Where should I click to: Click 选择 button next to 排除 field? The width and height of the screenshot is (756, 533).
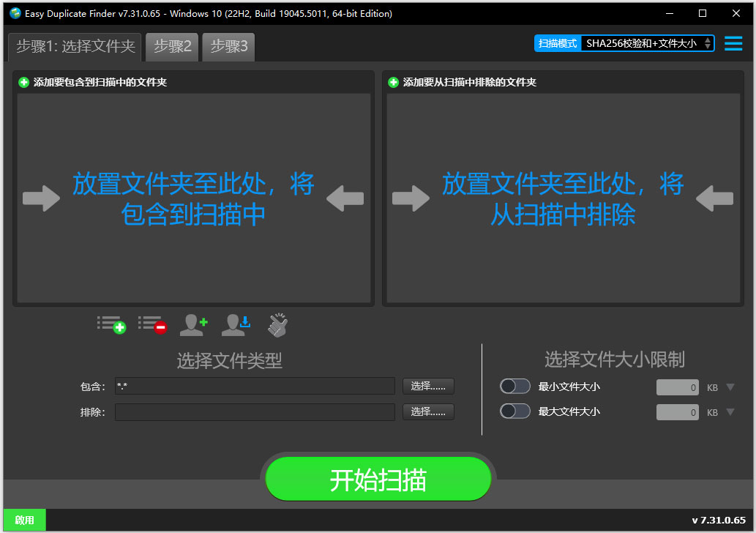point(428,412)
